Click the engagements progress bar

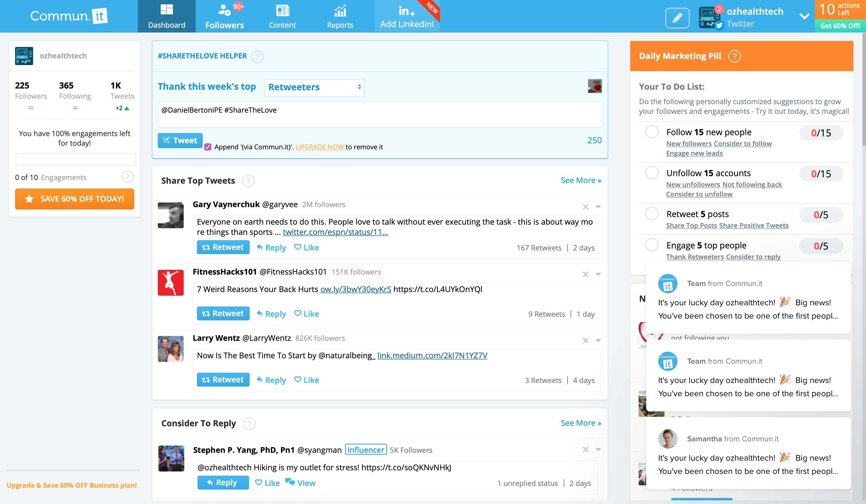click(76, 159)
